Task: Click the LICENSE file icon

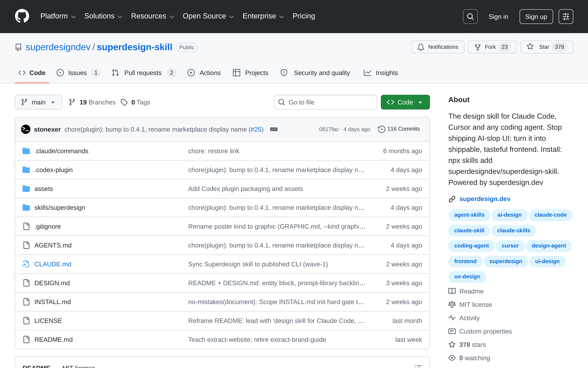Action: click(x=26, y=321)
